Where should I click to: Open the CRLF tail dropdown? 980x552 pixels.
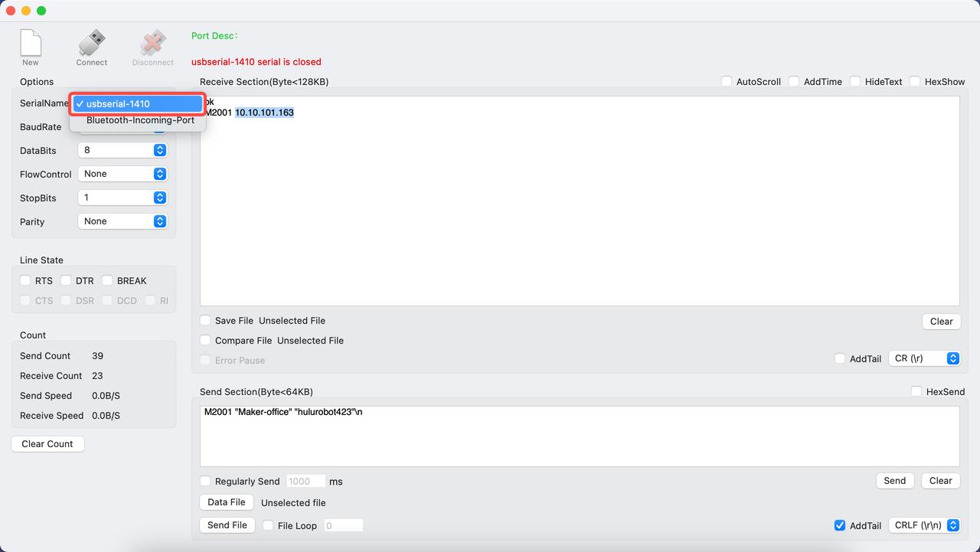click(x=924, y=525)
